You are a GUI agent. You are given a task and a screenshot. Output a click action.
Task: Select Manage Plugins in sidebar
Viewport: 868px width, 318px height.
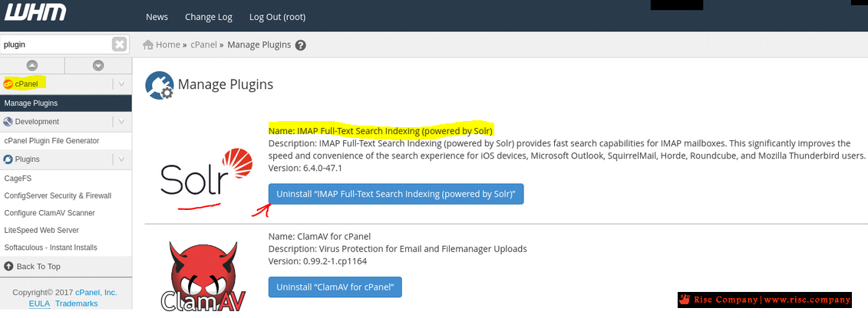66,103
